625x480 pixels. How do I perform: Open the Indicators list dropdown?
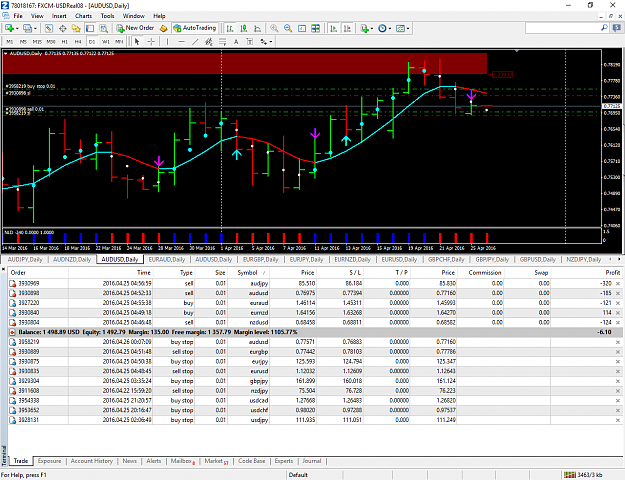(366, 28)
